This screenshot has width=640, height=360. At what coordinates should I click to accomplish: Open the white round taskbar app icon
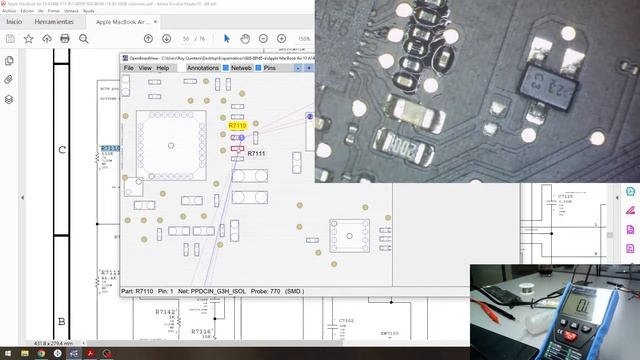(58, 353)
